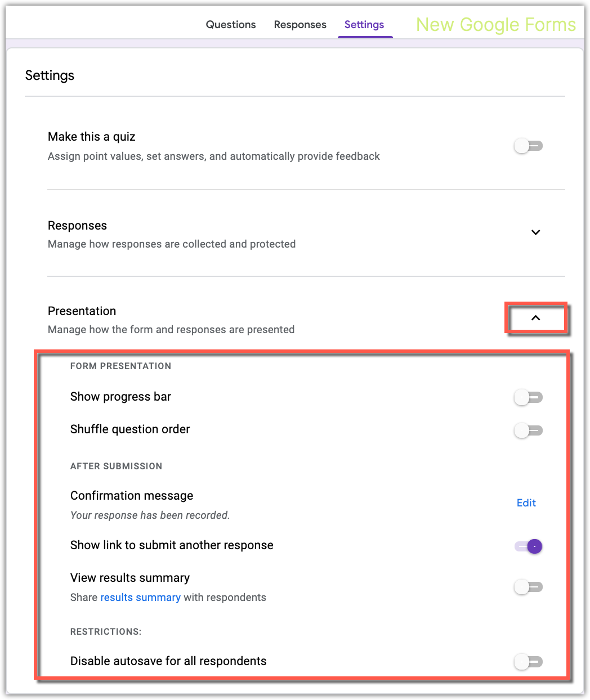Turn on Shuffle question order
590x700 pixels.
click(528, 430)
